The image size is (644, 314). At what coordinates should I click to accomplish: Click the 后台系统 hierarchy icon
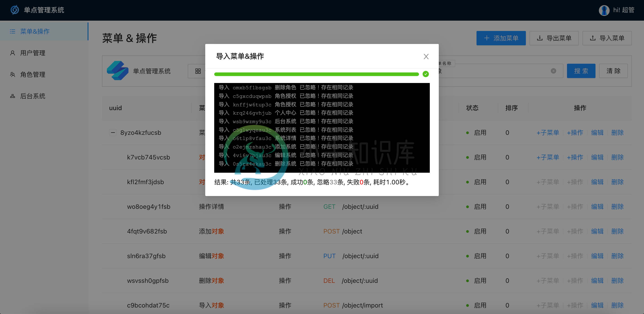(13, 96)
